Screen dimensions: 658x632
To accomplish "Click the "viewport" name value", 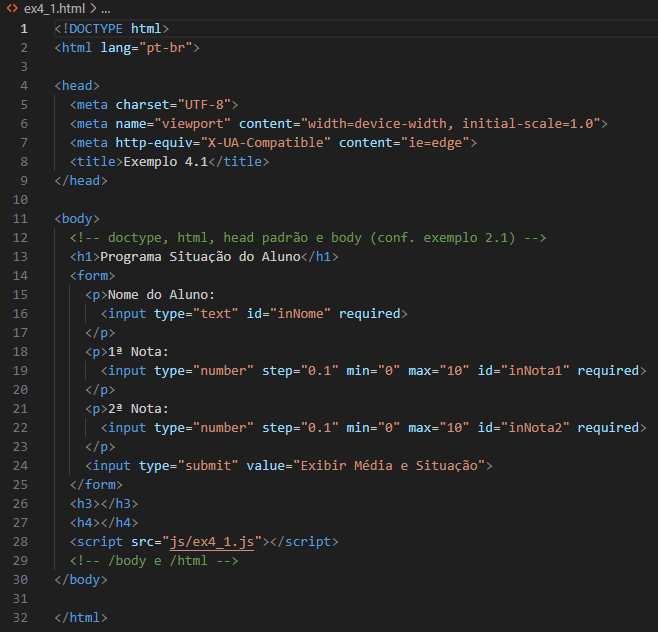I will pos(193,124).
